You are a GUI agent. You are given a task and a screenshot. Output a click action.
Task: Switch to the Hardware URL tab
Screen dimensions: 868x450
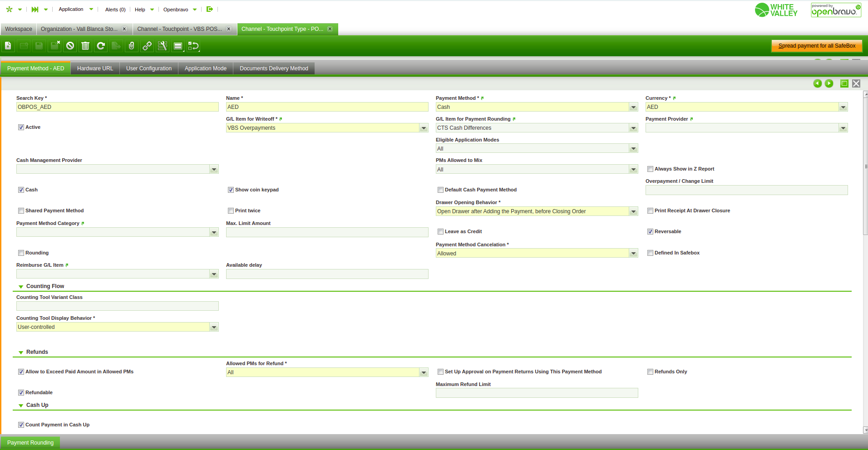95,68
